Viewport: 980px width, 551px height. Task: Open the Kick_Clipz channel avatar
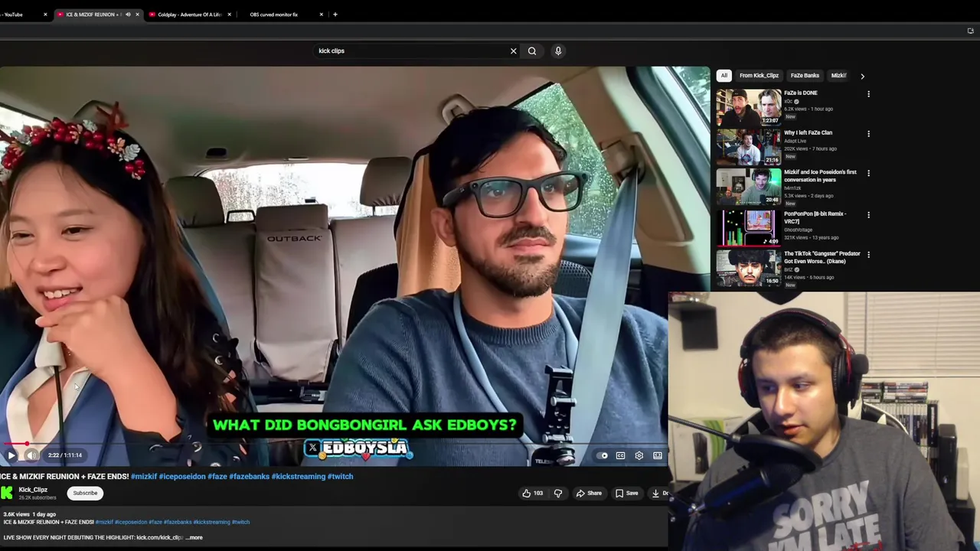tap(7, 493)
